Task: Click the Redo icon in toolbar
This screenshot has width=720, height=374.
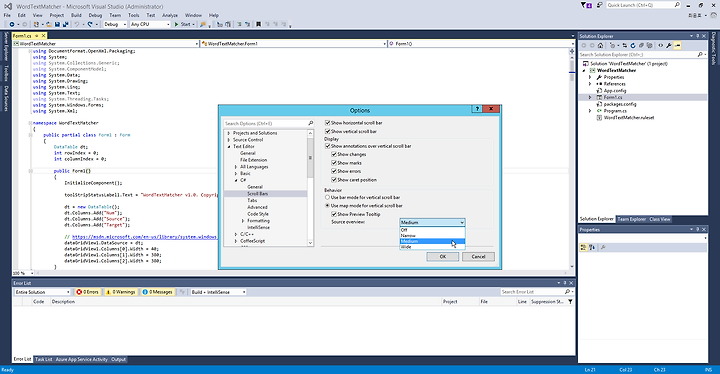Action: point(90,24)
